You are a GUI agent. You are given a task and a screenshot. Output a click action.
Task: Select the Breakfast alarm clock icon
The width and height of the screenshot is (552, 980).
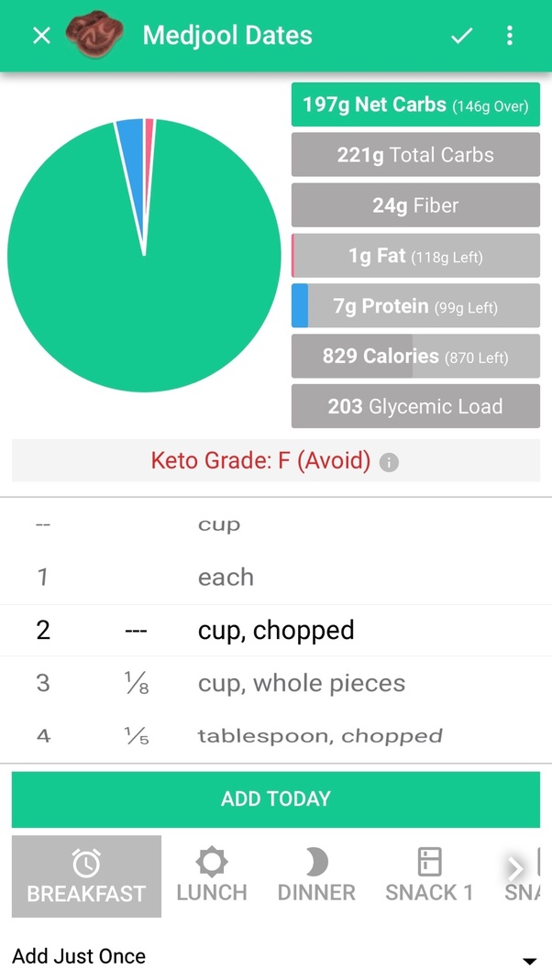[86, 863]
